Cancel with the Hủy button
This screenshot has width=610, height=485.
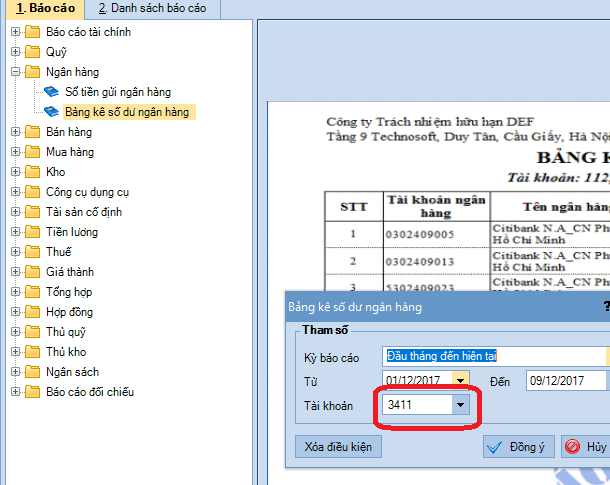click(x=586, y=447)
